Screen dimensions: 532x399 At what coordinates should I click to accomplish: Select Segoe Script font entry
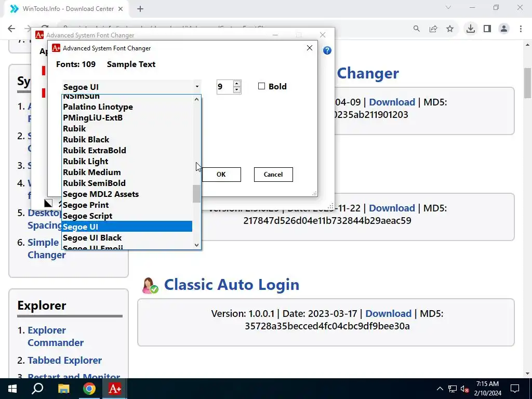pyautogui.click(x=127, y=216)
